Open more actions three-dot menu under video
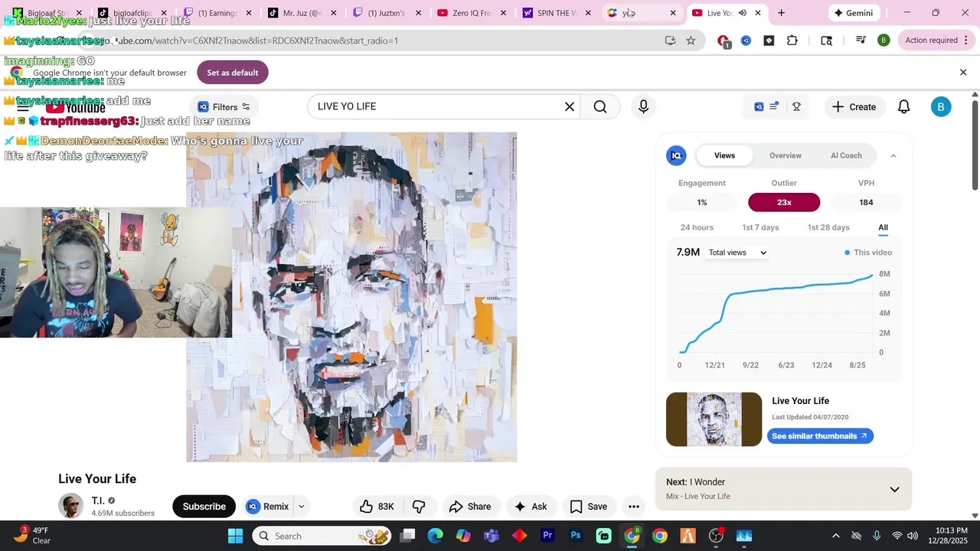980x551 pixels. tap(633, 507)
